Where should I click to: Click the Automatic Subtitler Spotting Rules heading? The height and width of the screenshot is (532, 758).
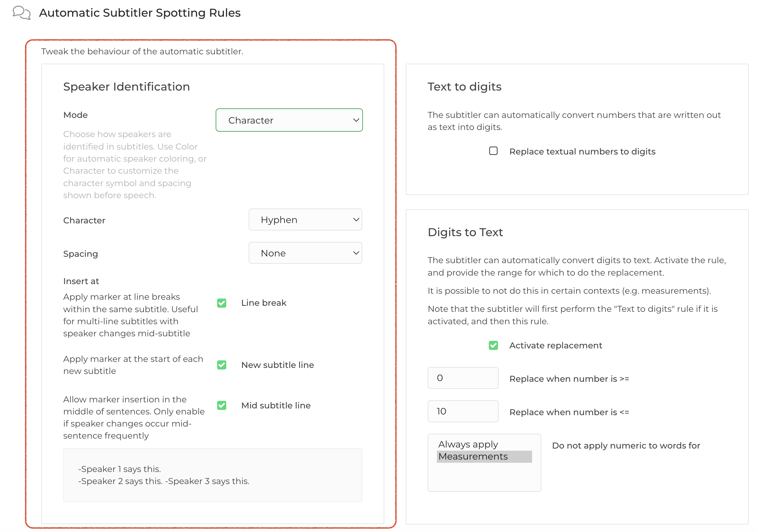click(140, 13)
